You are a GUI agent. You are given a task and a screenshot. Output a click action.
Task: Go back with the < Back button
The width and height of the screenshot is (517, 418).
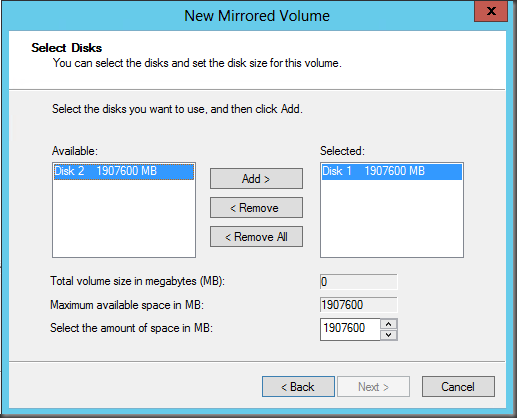pyautogui.click(x=298, y=387)
